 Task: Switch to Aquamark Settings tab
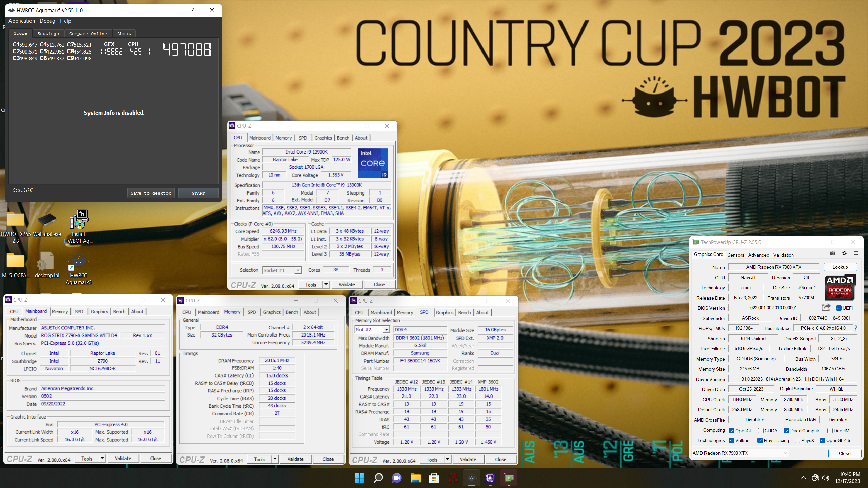tap(48, 34)
